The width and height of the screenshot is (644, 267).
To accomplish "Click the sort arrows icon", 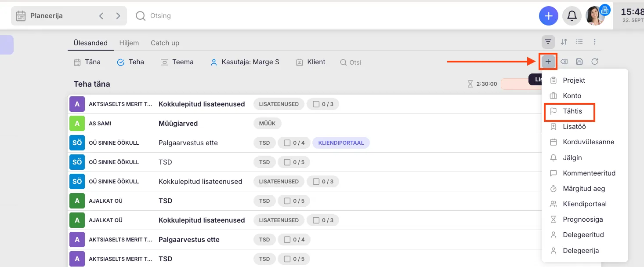I will pos(564,42).
